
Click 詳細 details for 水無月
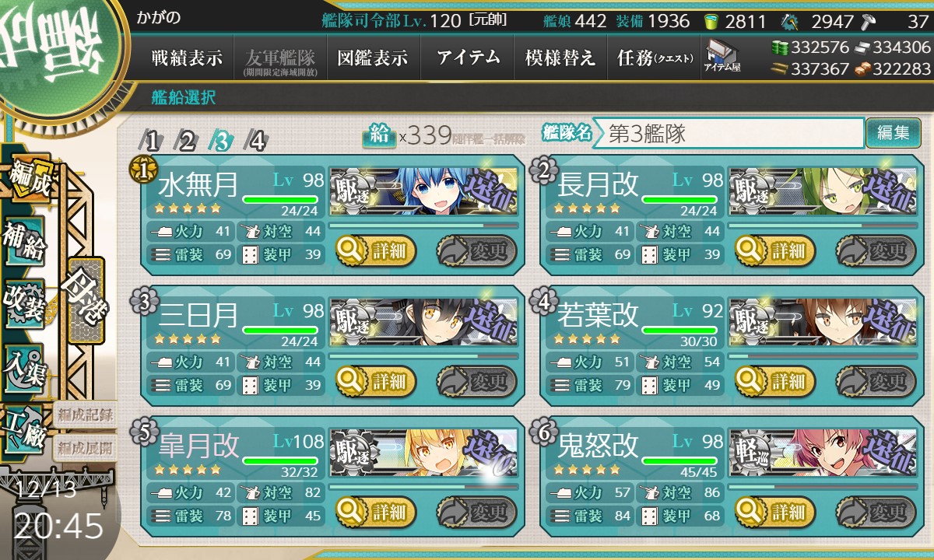[x=376, y=250]
